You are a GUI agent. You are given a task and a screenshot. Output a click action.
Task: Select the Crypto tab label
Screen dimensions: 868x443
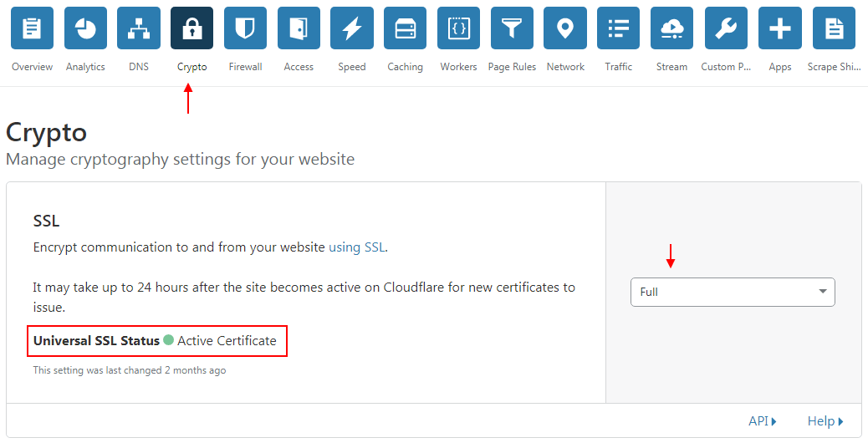tap(192, 67)
